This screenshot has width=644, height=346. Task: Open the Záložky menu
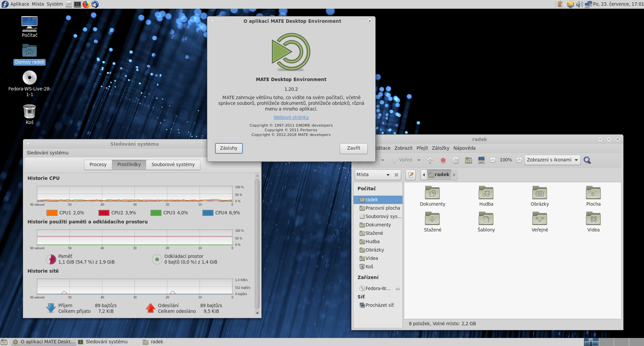click(x=440, y=148)
